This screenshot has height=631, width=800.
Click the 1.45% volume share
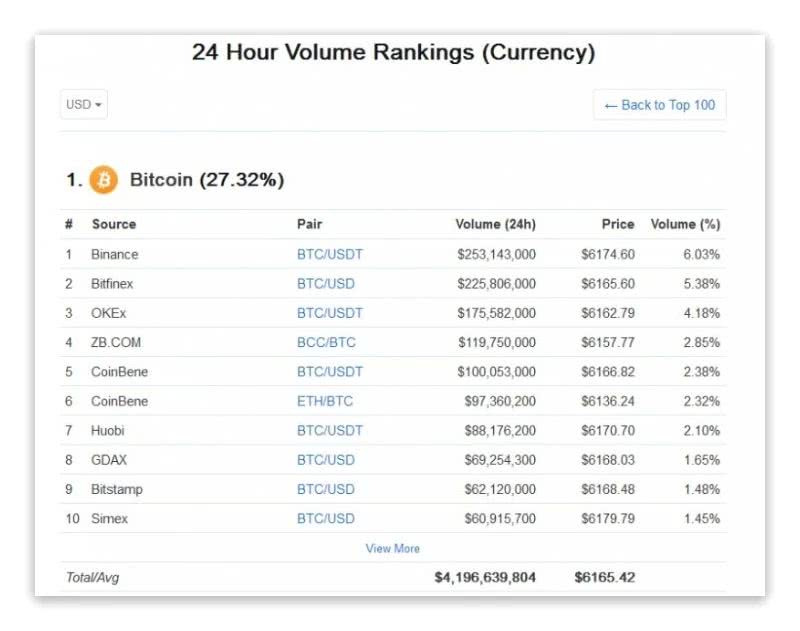(x=702, y=519)
